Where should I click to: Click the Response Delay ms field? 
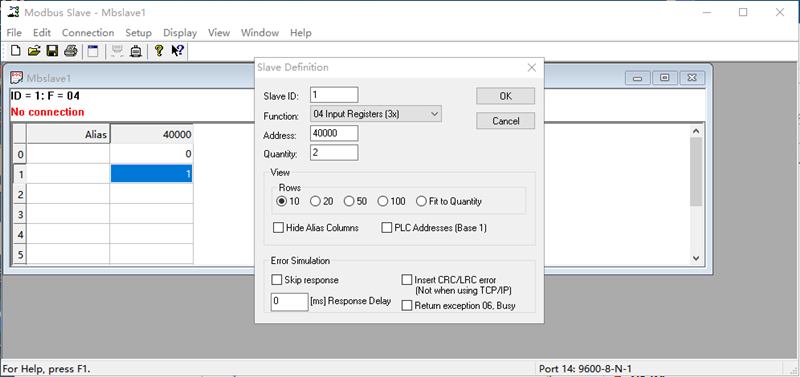[289, 301]
